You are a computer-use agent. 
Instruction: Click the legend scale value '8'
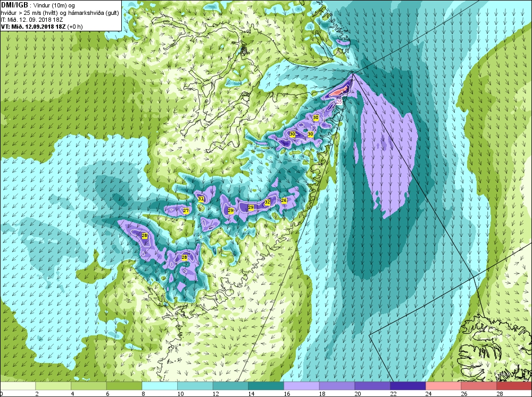click(x=143, y=394)
